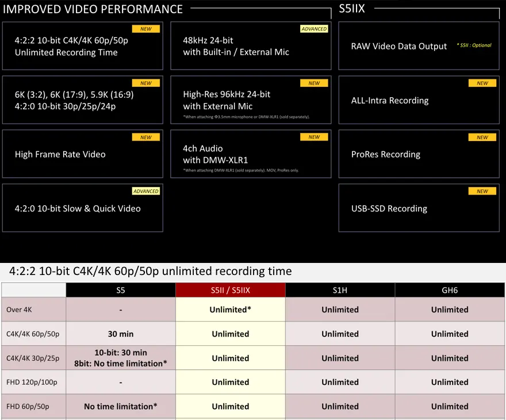Click the NEW badge on High-Res 96kHz card
This screenshot has height=420, width=506.
(314, 83)
